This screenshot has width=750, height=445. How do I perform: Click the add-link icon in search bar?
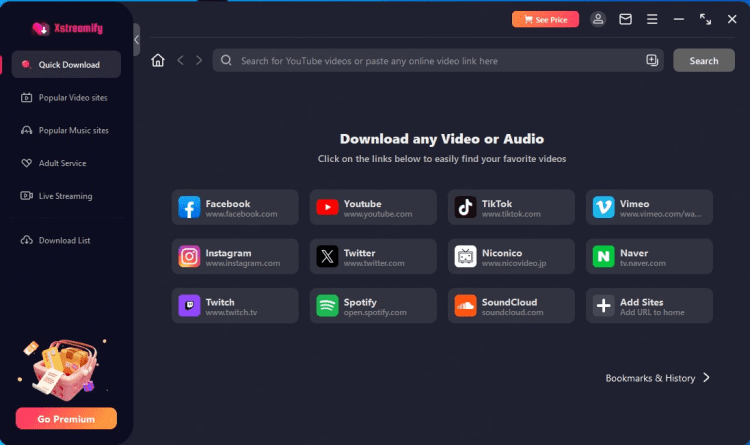pos(652,61)
